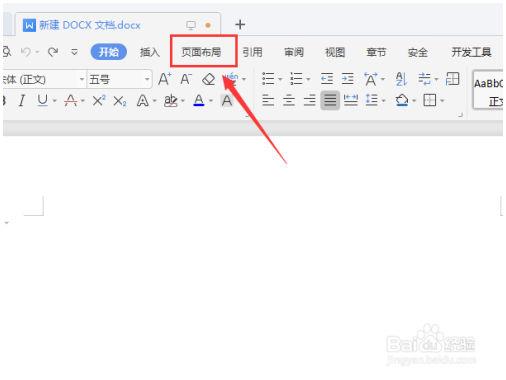Open the highlight color dropdown arrow
The image size is (506, 380).
click(183, 100)
